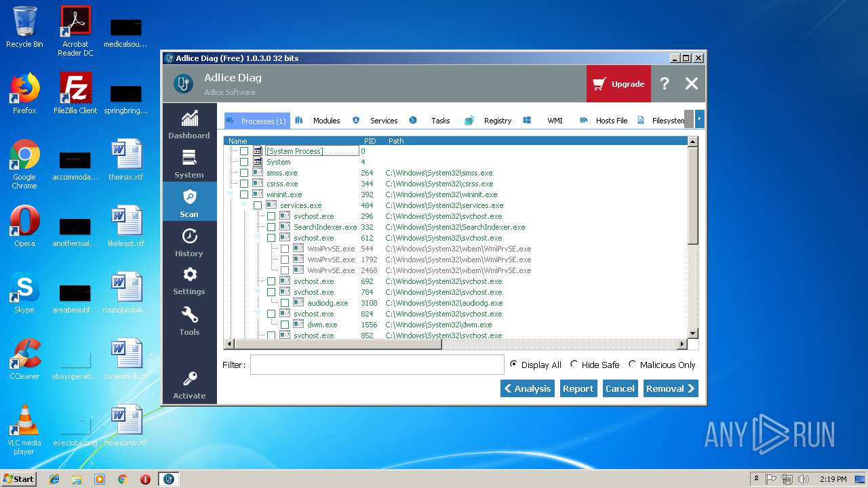Collapse svchost.exe PID 612 node
The width and height of the screenshot is (868, 488).
click(258, 238)
